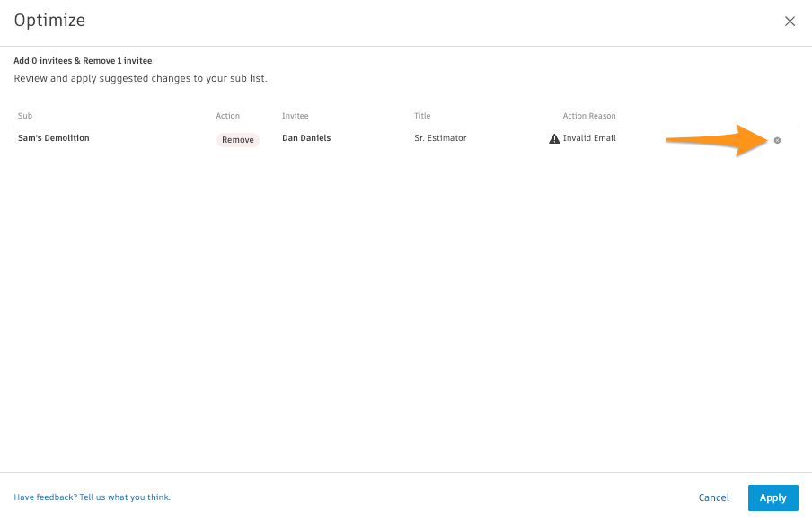Click the Invitee column header
Viewport: 812px width, 519px height.
(x=296, y=116)
